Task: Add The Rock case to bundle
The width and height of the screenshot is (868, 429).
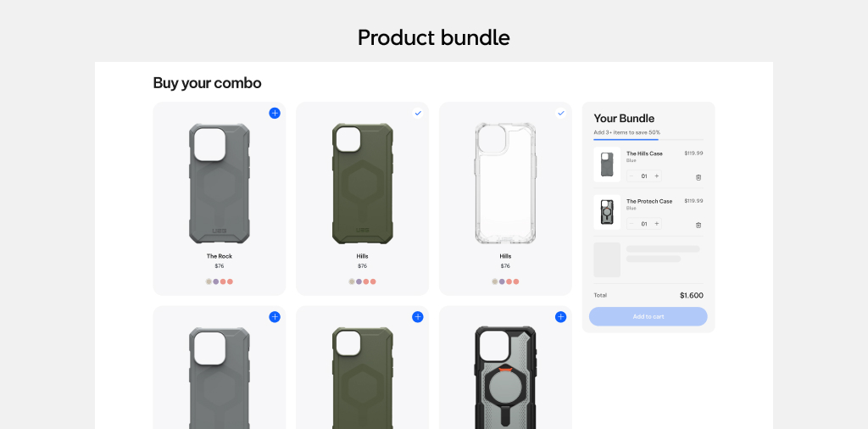Action: point(275,113)
